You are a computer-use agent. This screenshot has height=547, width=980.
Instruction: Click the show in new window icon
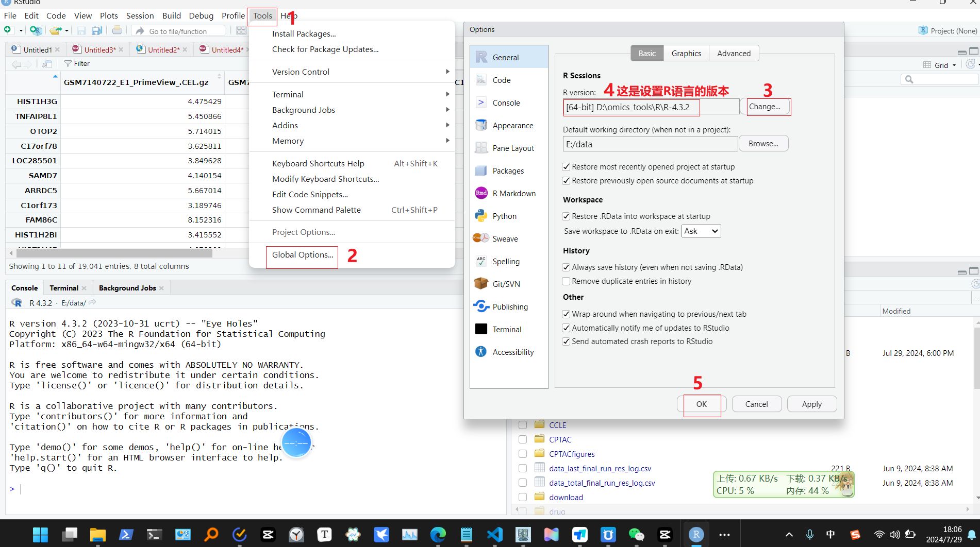tap(47, 64)
